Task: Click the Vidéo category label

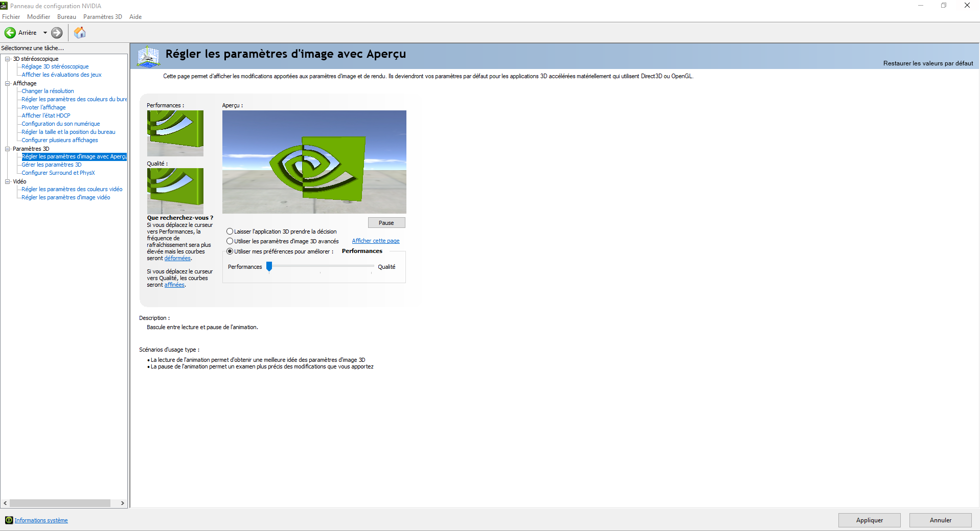Action: [x=19, y=181]
